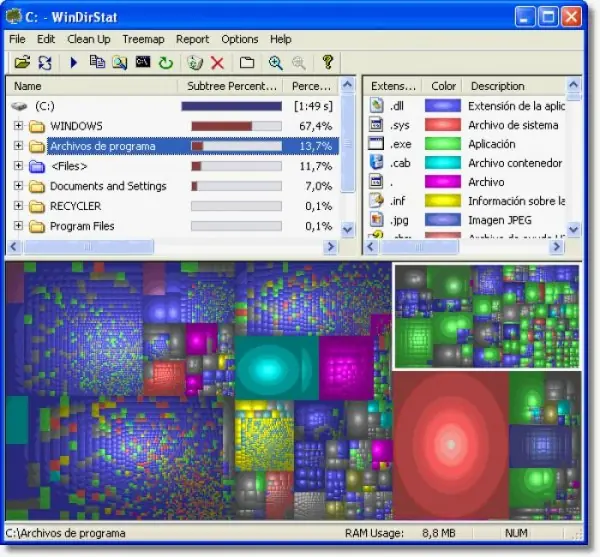Open the Treemap menu

click(143, 39)
